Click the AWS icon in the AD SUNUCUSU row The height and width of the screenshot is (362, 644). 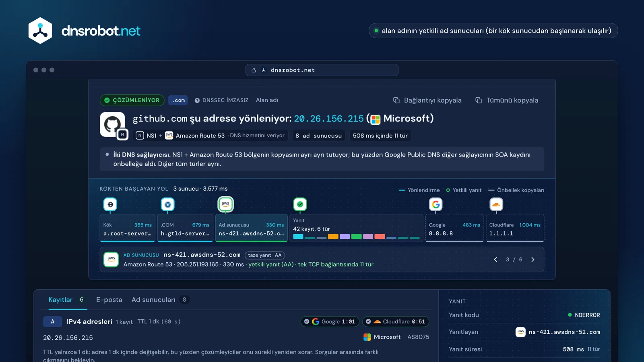pyautogui.click(x=111, y=259)
